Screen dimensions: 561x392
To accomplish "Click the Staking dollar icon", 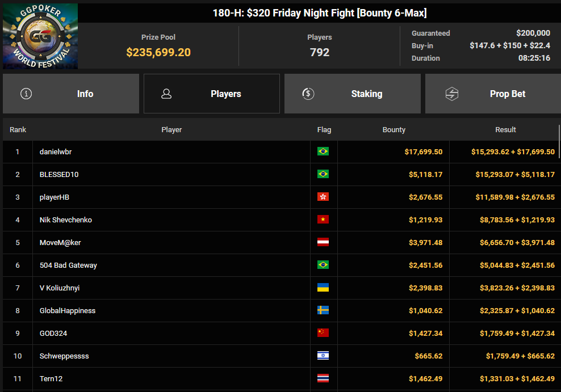I will point(308,94).
